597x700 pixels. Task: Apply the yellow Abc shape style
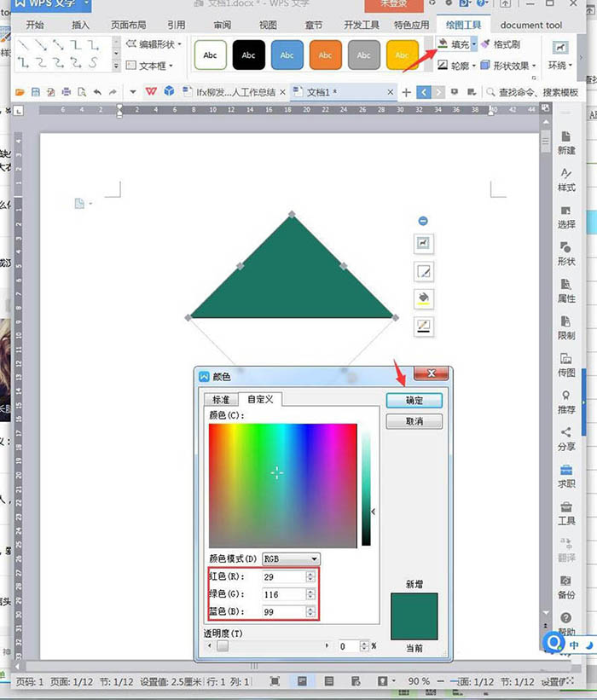click(403, 55)
